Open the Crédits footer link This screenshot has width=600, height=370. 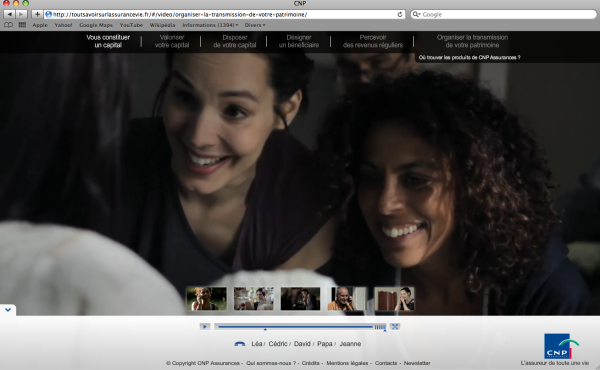click(310, 363)
